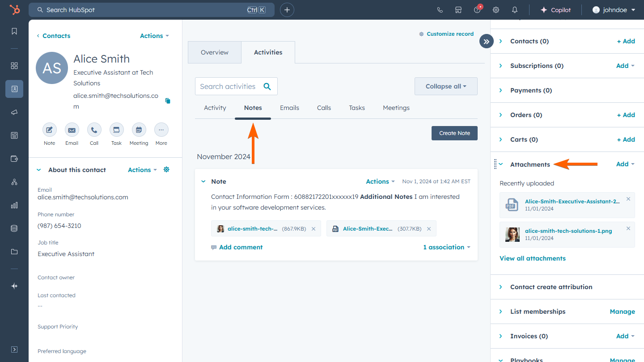Image resolution: width=644 pixels, height=362 pixels.
Task: Click View all attachments
Action: pyautogui.click(x=533, y=258)
